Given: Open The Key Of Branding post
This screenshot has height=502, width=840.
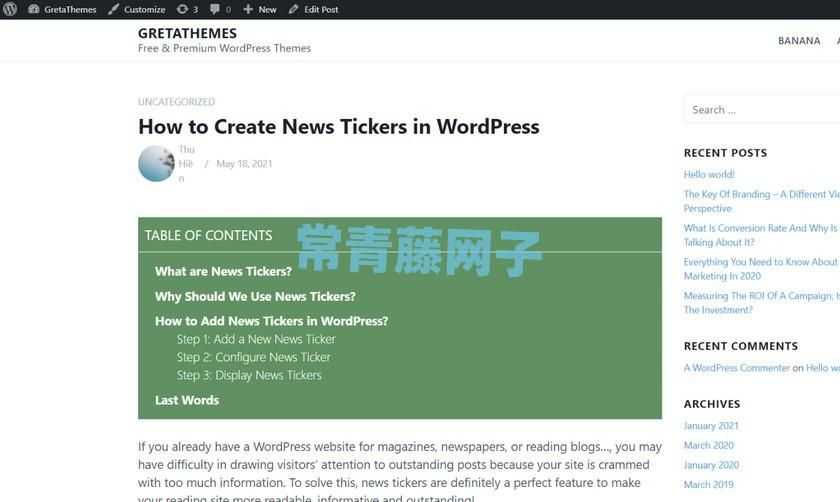Looking at the screenshot, I should click(762, 201).
